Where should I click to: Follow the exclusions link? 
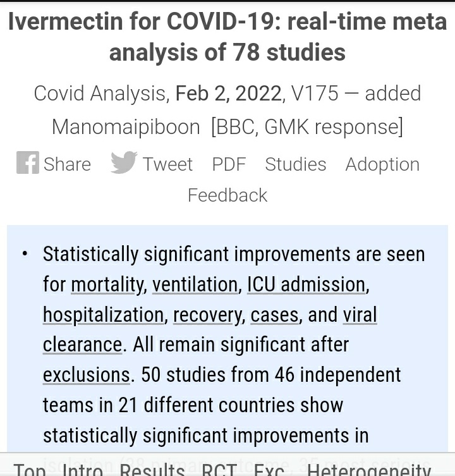[87, 375]
